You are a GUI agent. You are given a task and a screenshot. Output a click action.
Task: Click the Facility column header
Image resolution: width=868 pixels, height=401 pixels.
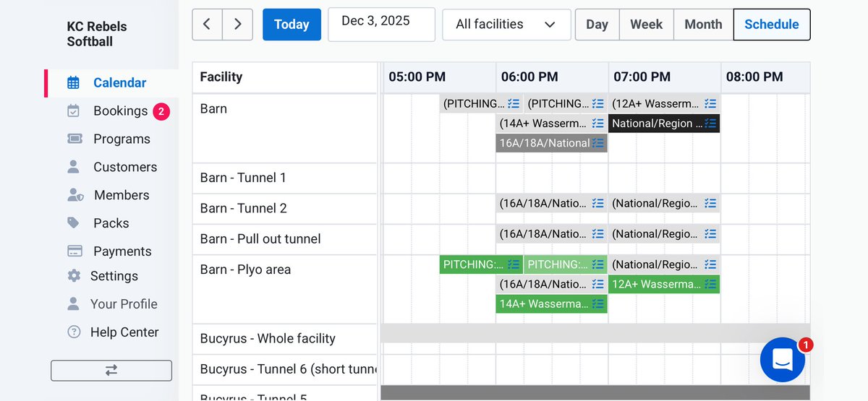285,77
